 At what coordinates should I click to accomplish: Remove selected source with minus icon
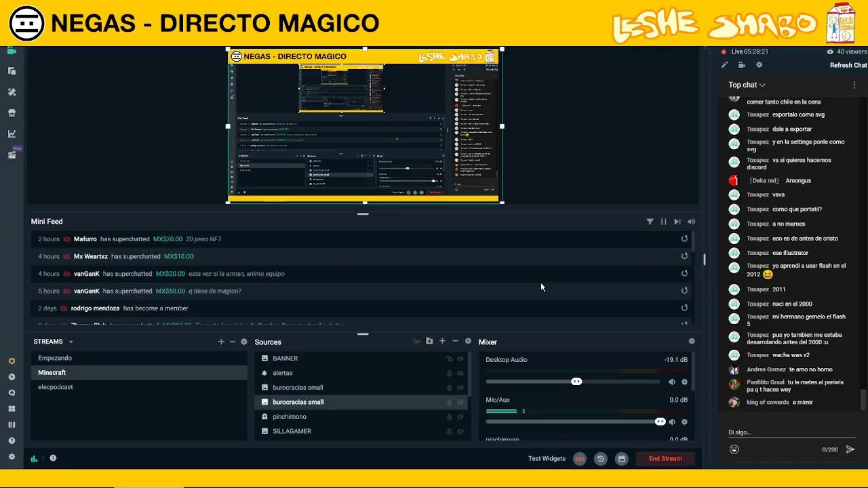455,341
